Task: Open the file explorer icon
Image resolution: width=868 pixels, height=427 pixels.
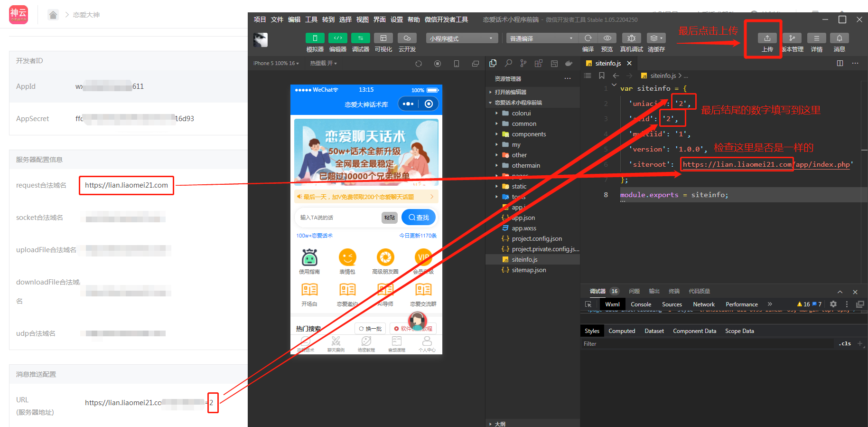Action: click(493, 63)
